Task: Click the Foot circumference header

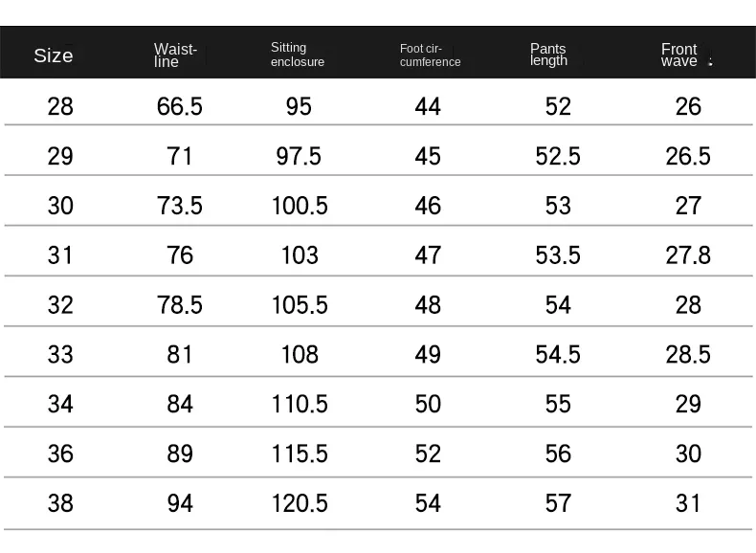Action: [x=430, y=55]
